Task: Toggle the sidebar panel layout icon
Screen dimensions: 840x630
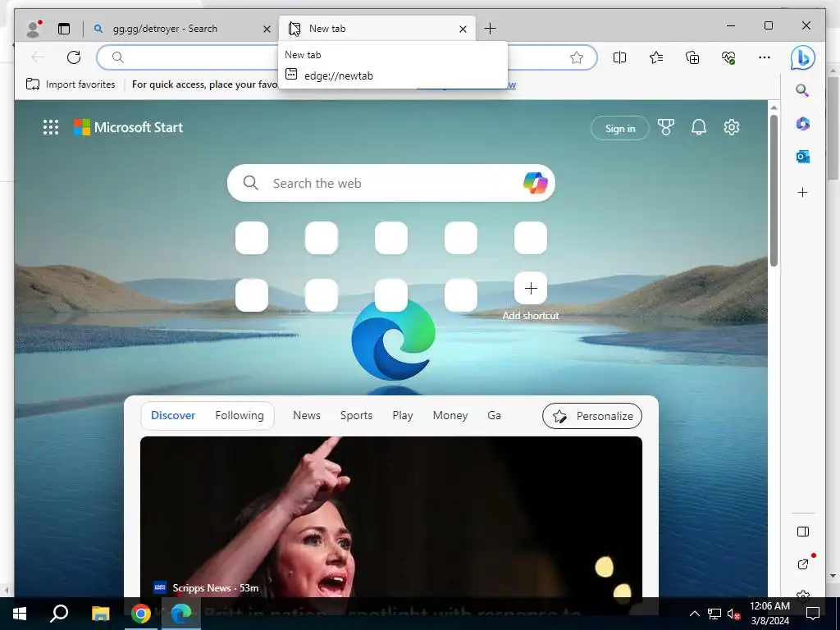Action: pos(802,532)
